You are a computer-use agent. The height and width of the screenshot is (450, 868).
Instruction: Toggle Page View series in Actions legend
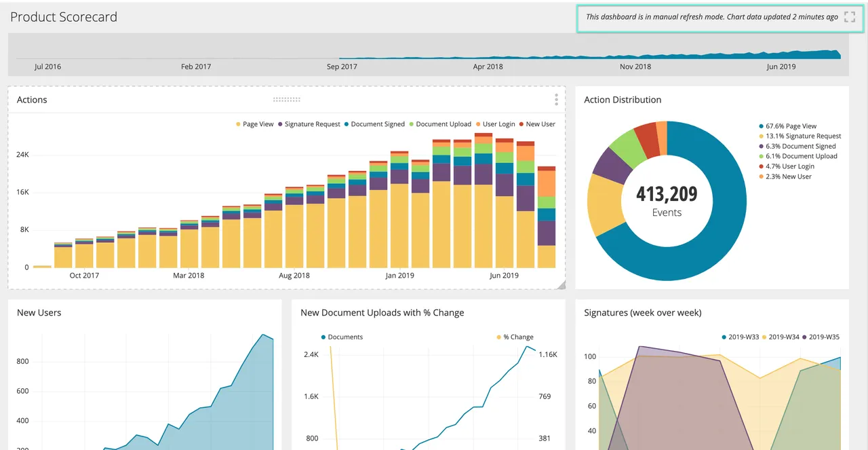(x=254, y=124)
